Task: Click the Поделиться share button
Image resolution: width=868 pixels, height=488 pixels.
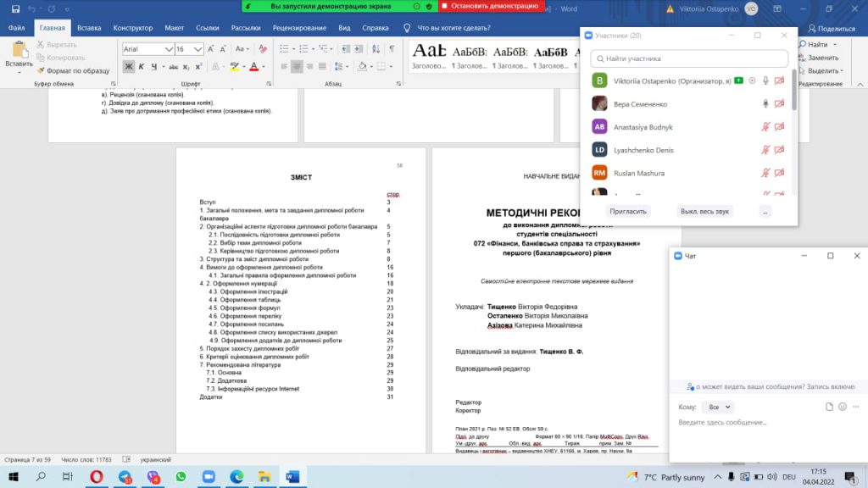Action: (832, 28)
